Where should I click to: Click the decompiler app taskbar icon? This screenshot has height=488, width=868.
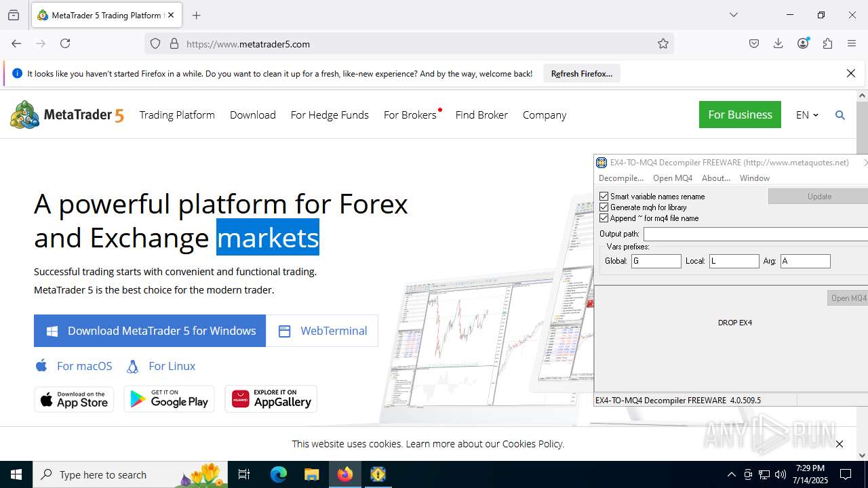(x=378, y=474)
